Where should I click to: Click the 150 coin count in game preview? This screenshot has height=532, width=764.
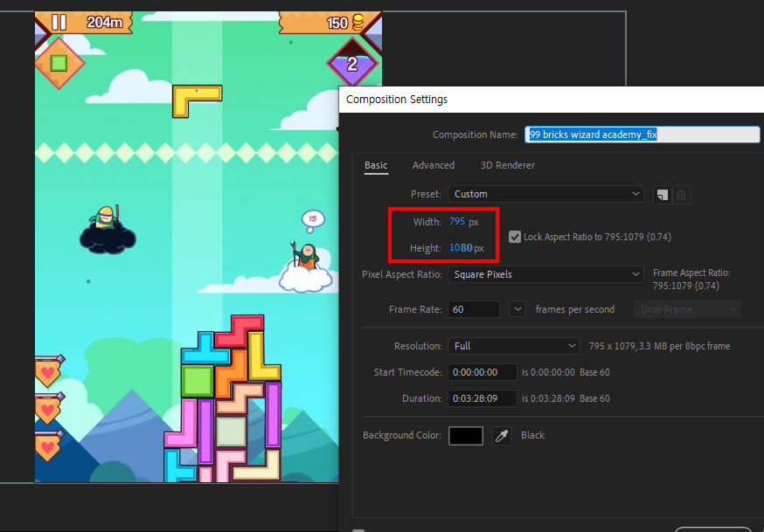tap(337, 23)
